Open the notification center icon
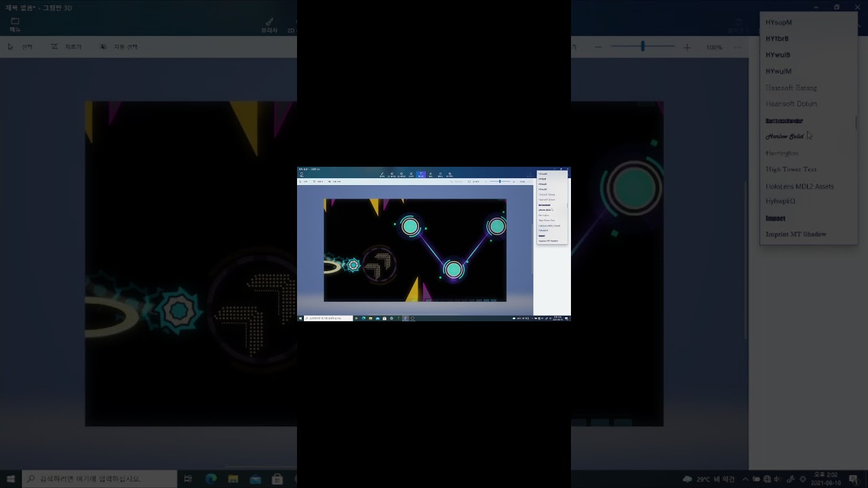The image size is (868, 488). tap(566, 319)
